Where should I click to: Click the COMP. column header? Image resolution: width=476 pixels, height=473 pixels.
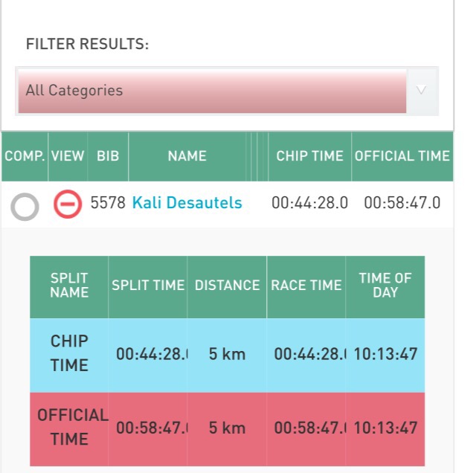click(x=25, y=156)
